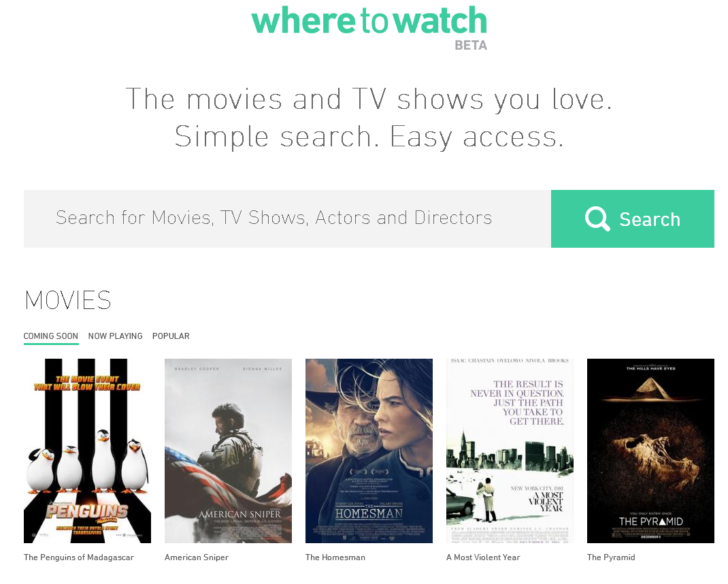Open A Most Violent Year poster
The image size is (728, 584).
coord(510,451)
